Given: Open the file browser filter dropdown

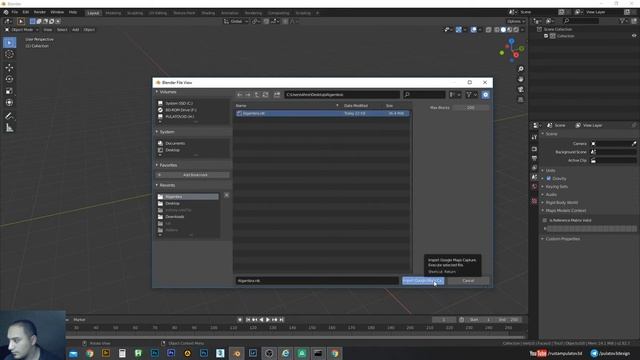Looking at the screenshot, I should coord(471,95).
